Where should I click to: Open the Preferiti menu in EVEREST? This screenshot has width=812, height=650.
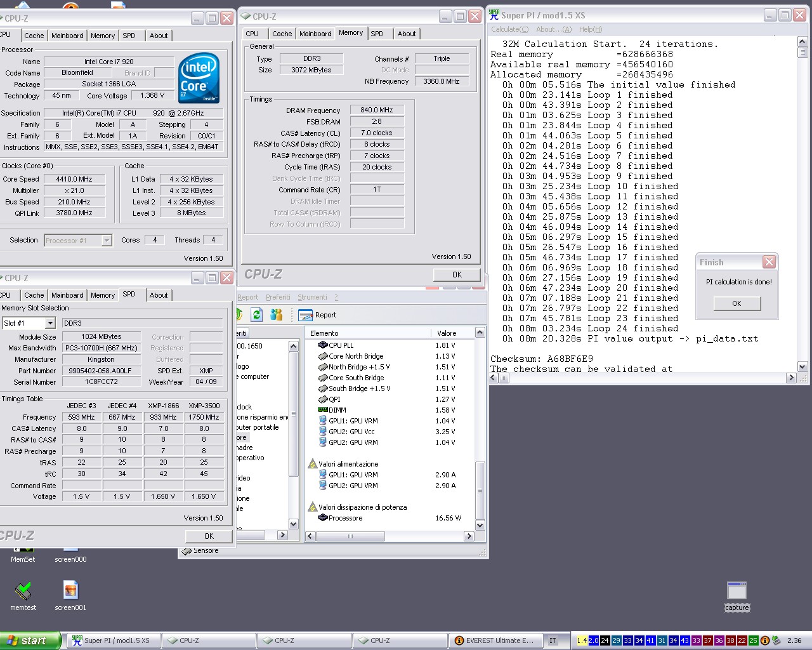coord(278,297)
